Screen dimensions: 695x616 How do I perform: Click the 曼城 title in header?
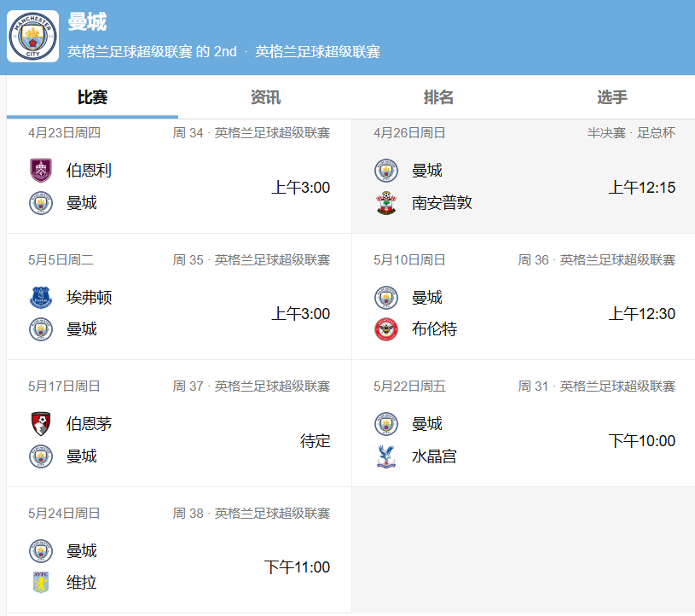[x=87, y=22]
